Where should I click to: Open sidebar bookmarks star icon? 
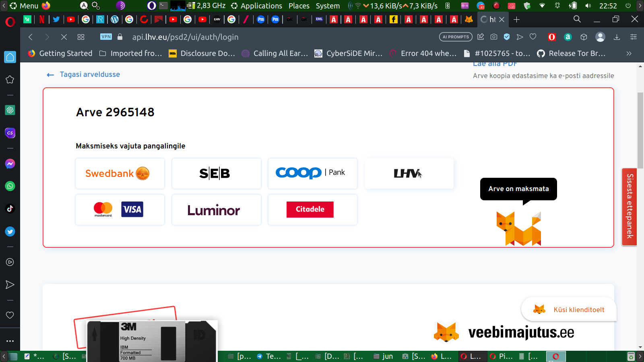tap(10, 80)
